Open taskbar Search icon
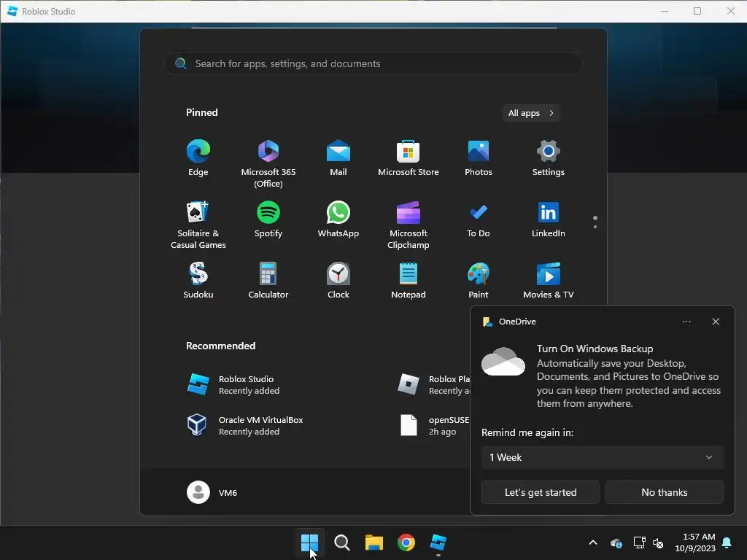747x560 pixels. tap(341, 542)
